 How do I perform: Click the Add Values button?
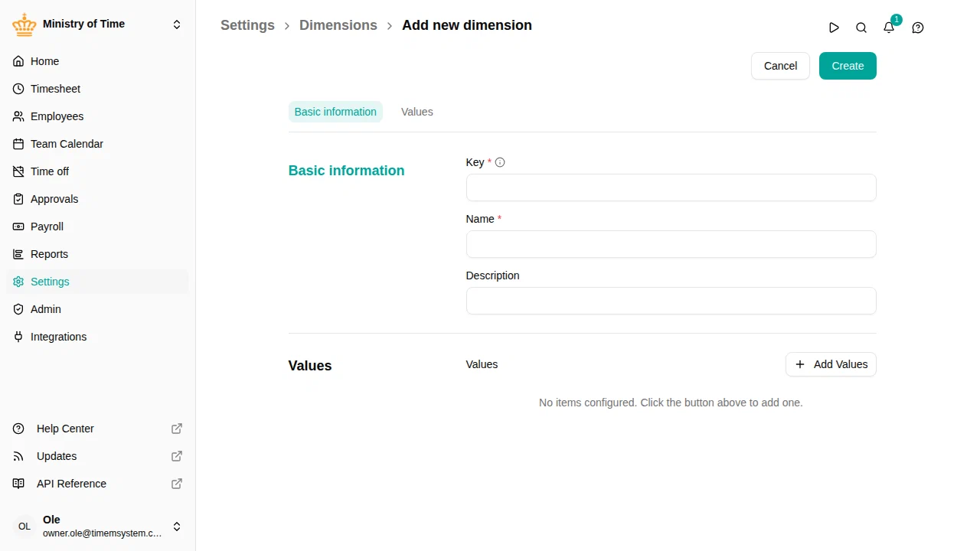[831, 364]
